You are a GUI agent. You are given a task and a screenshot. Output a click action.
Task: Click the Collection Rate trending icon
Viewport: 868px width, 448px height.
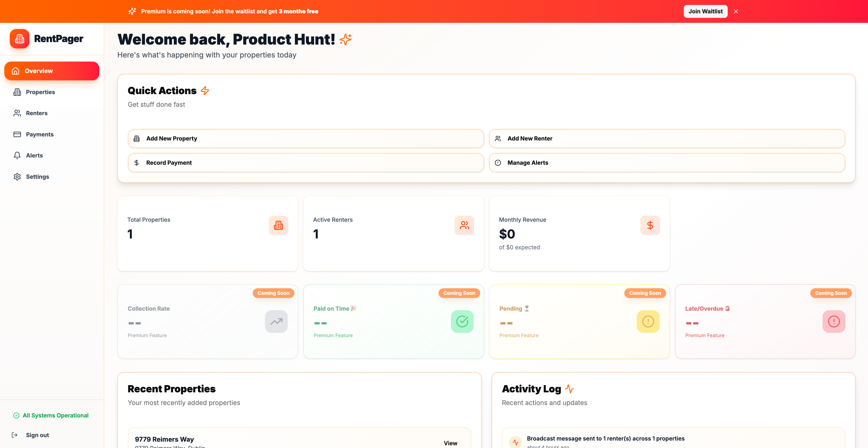(x=276, y=321)
